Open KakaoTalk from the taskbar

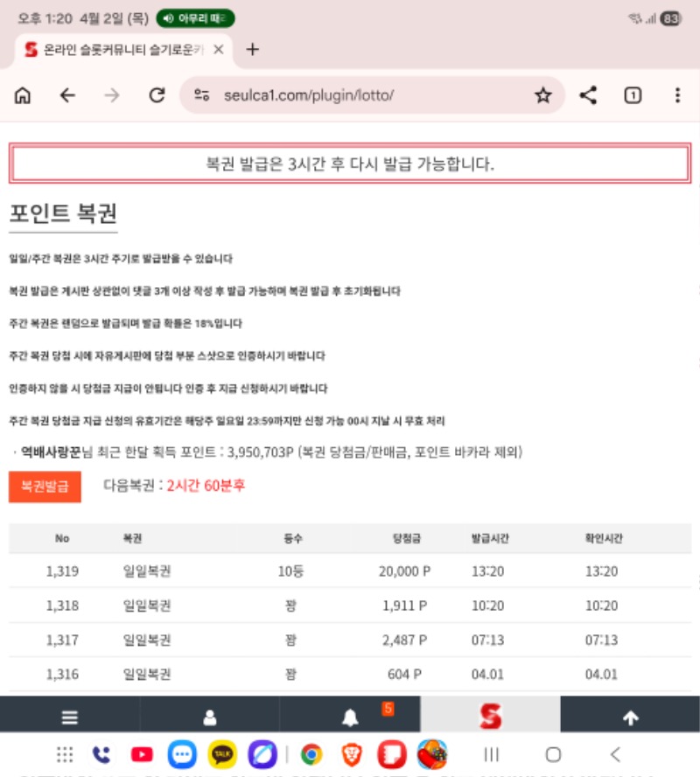tap(222, 754)
